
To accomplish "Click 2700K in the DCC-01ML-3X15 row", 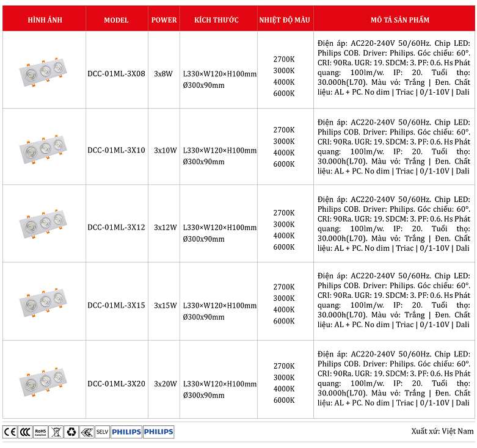I will coord(284,287).
